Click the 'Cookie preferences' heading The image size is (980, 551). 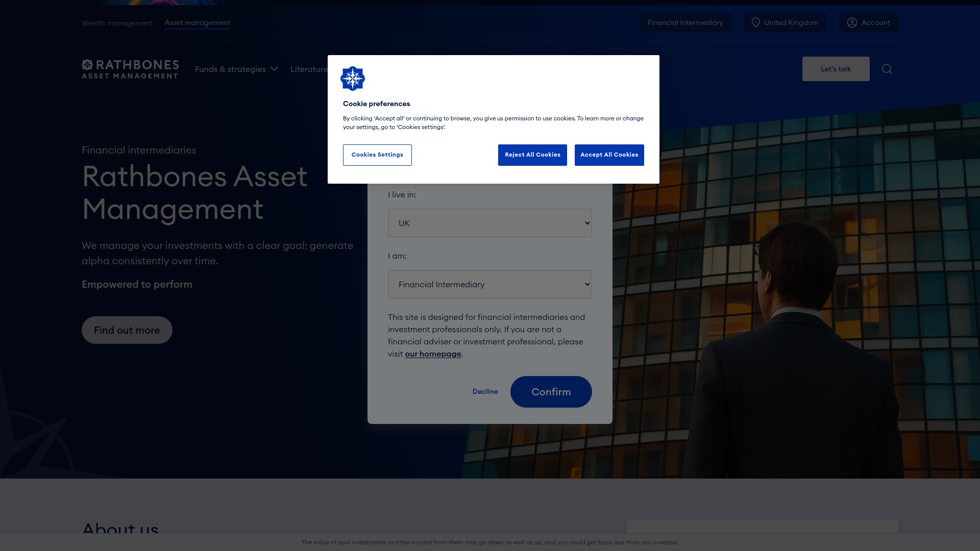point(377,104)
